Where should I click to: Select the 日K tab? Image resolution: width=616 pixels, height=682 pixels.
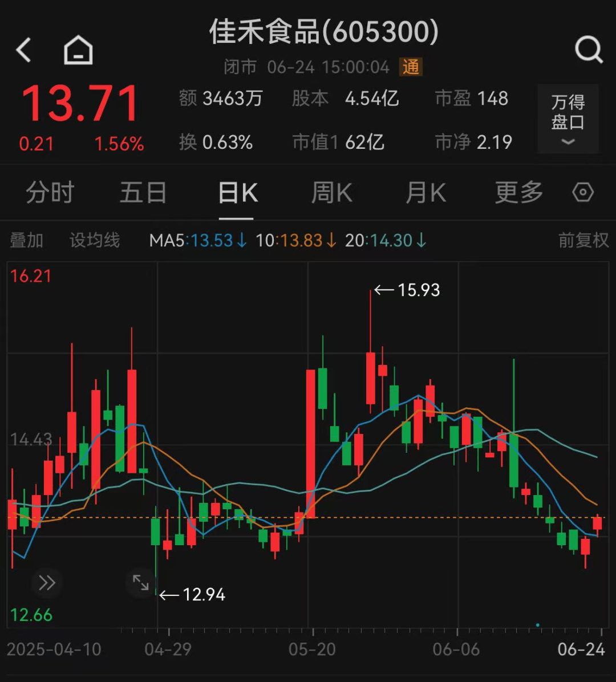(238, 192)
